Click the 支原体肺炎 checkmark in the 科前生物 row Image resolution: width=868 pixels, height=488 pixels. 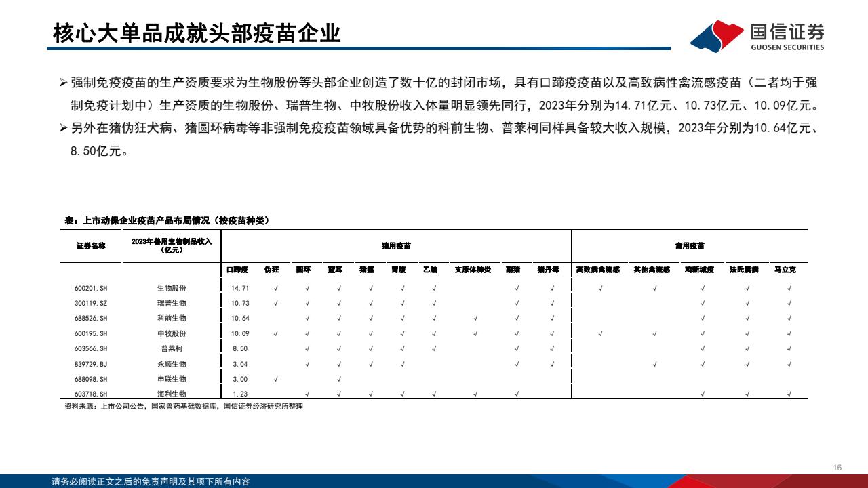(x=475, y=318)
